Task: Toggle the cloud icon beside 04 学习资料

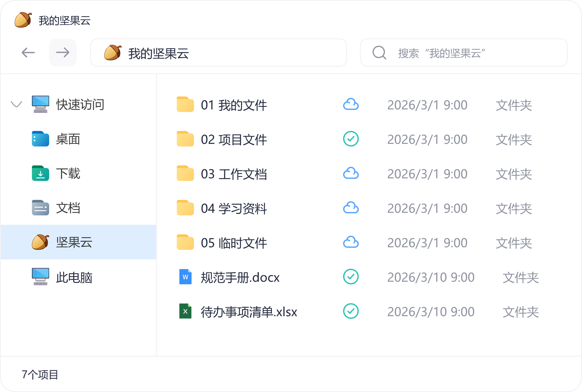Action: 351,208
